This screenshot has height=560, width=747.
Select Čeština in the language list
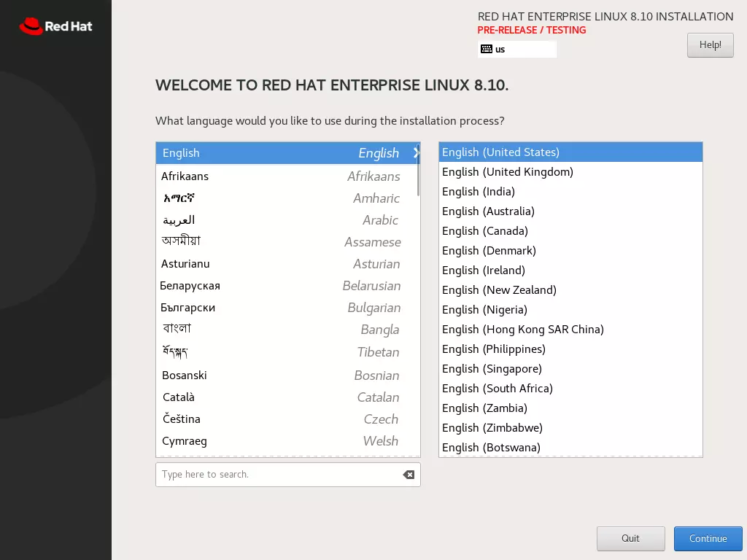point(181,419)
